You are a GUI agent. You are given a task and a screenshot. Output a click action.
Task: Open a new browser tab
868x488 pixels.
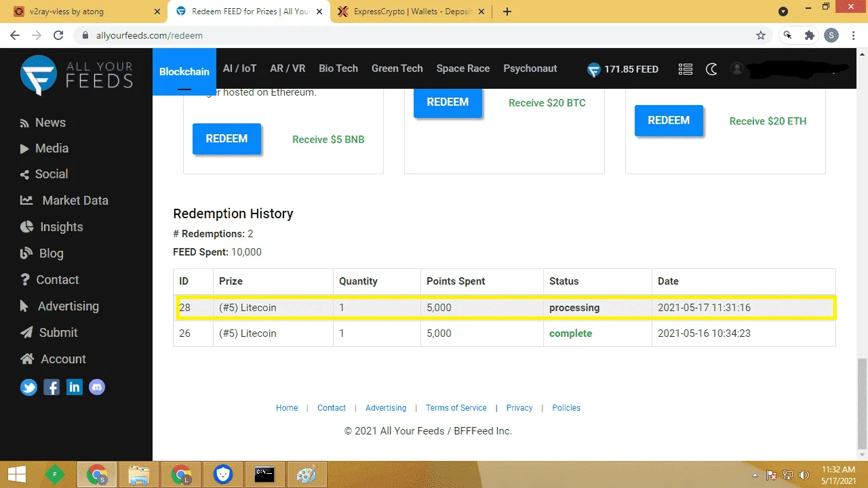507,12
